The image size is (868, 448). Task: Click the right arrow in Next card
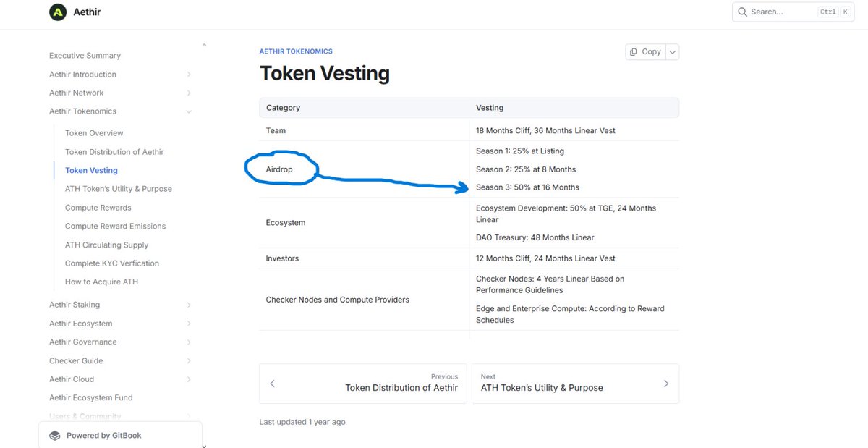pyautogui.click(x=666, y=384)
